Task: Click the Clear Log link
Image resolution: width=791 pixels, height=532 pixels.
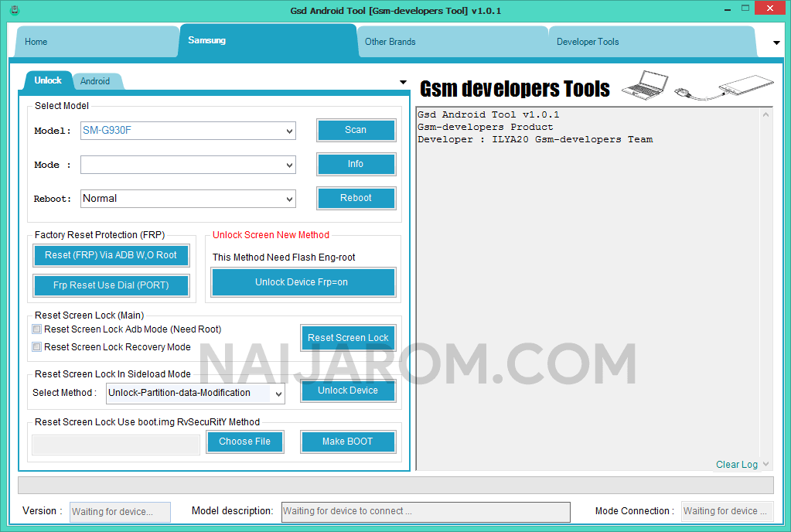Action: 737,465
